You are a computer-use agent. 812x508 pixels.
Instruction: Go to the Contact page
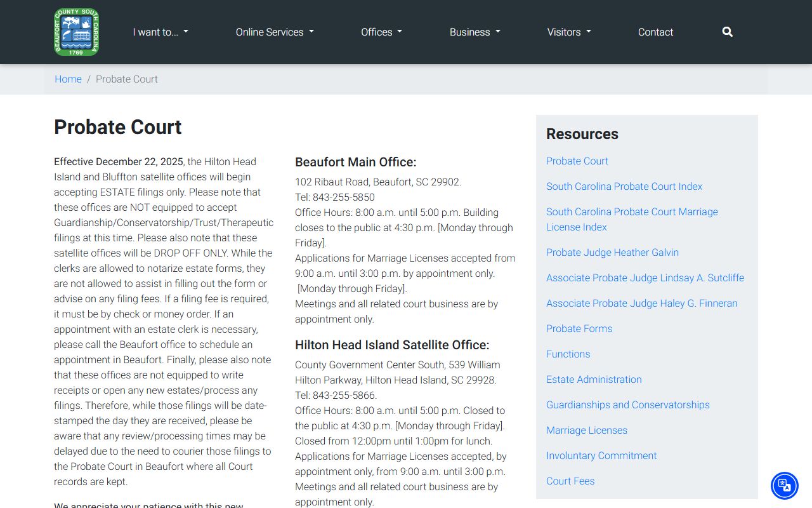655,32
